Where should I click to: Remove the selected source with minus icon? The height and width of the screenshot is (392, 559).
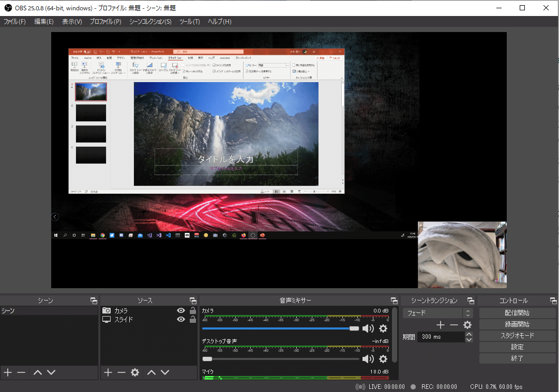pos(122,372)
